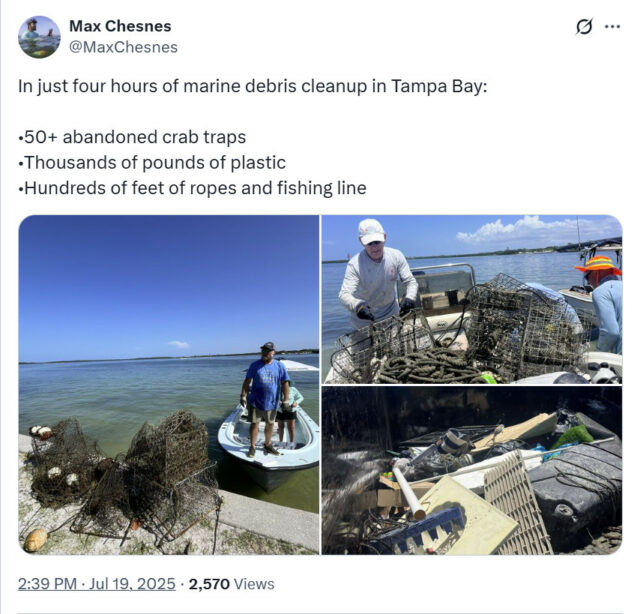This screenshot has width=640, height=614.
Task: Open the @MaxChesnes handle link
Action: [x=124, y=47]
